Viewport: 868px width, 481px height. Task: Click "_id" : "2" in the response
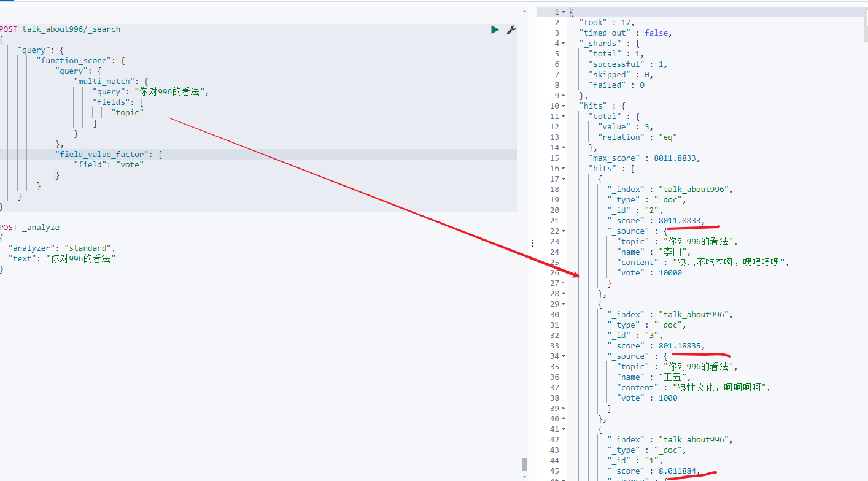[x=635, y=210]
